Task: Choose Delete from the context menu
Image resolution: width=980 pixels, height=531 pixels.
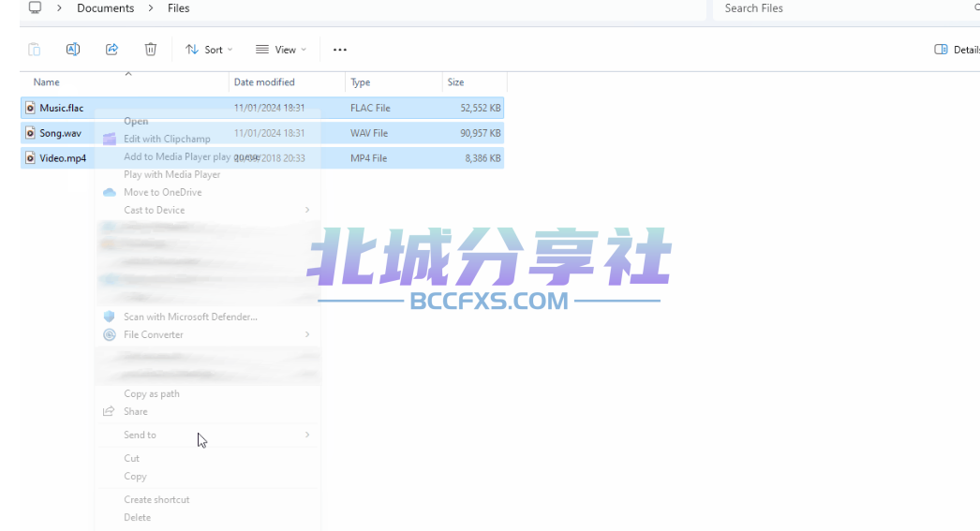Action: 207,517
